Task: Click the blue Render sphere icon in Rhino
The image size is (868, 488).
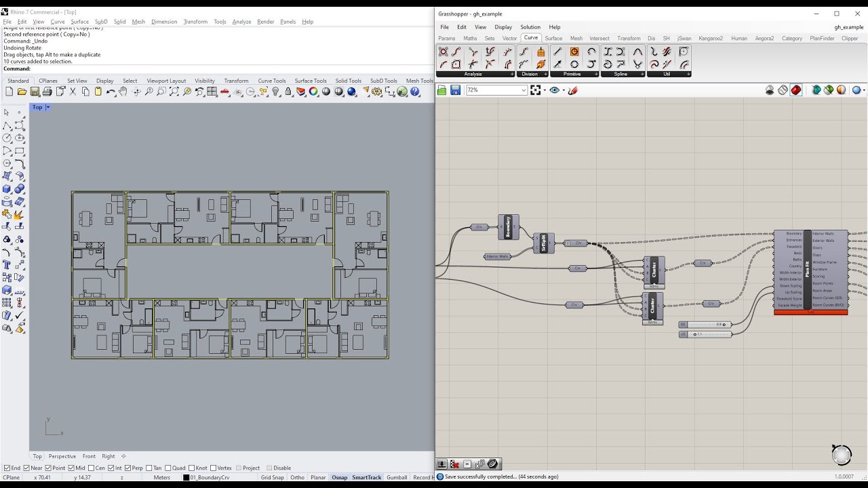Action: (x=351, y=91)
